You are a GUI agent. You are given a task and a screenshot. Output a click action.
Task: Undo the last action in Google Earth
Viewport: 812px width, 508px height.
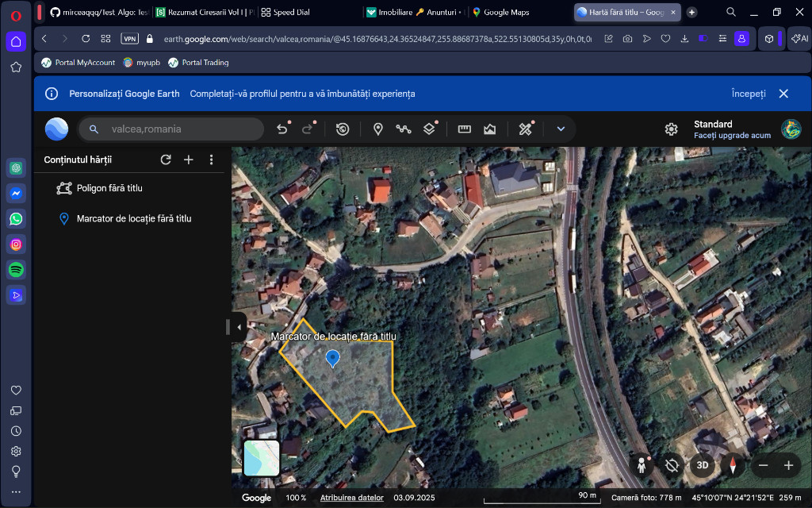(x=282, y=129)
